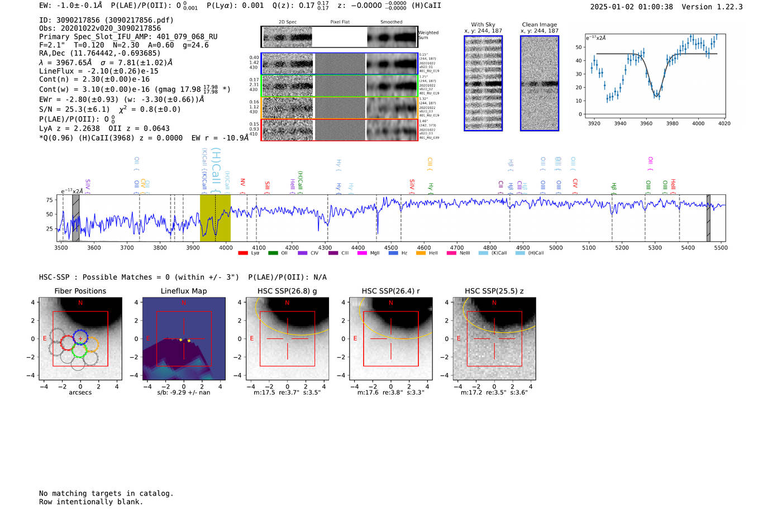Click the 2025-01-02 01:00:38 timestamp

point(632,7)
